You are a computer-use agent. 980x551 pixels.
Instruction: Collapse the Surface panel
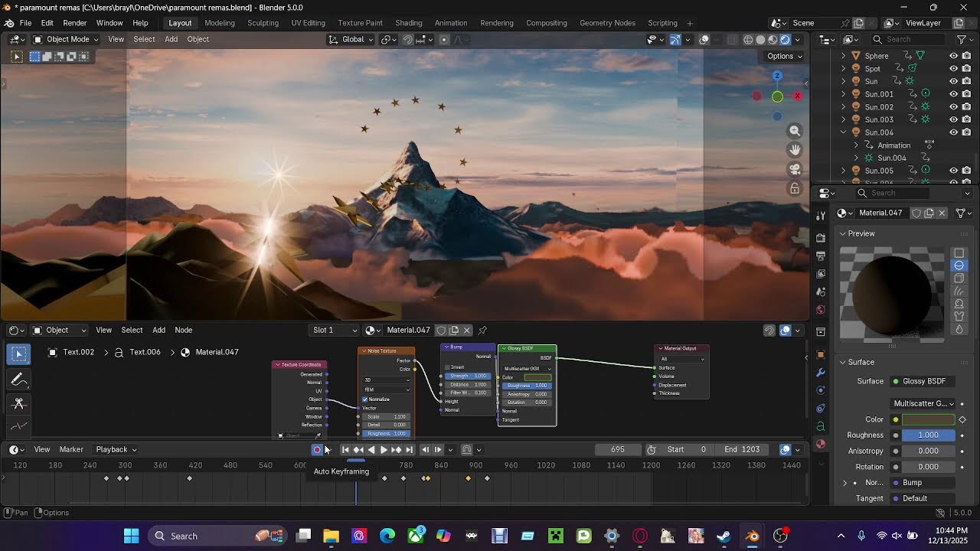point(843,362)
